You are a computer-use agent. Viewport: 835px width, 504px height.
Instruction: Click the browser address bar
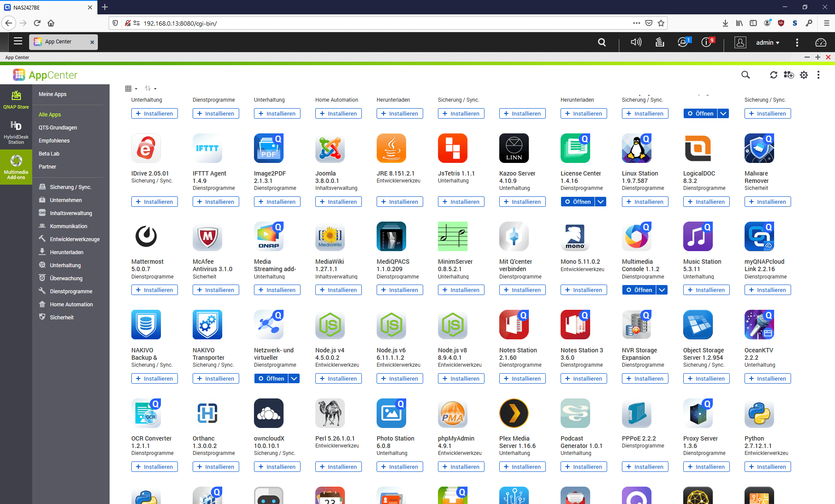point(304,23)
